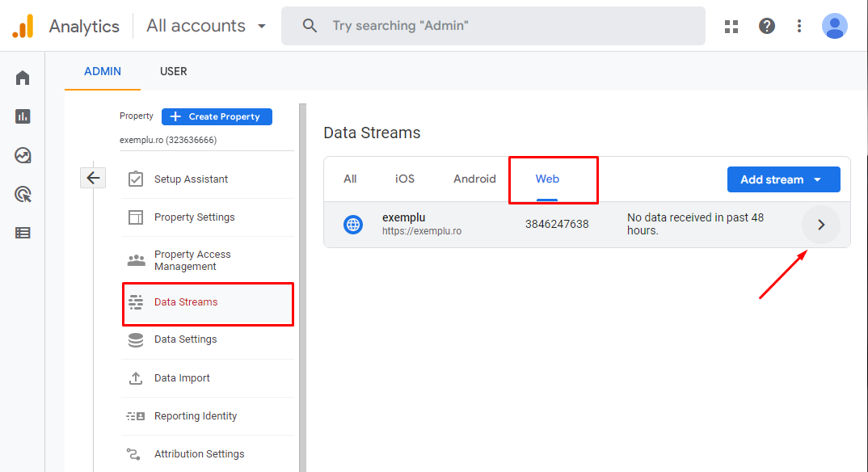Click the Create Property button
The image size is (868, 472).
coord(217,116)
